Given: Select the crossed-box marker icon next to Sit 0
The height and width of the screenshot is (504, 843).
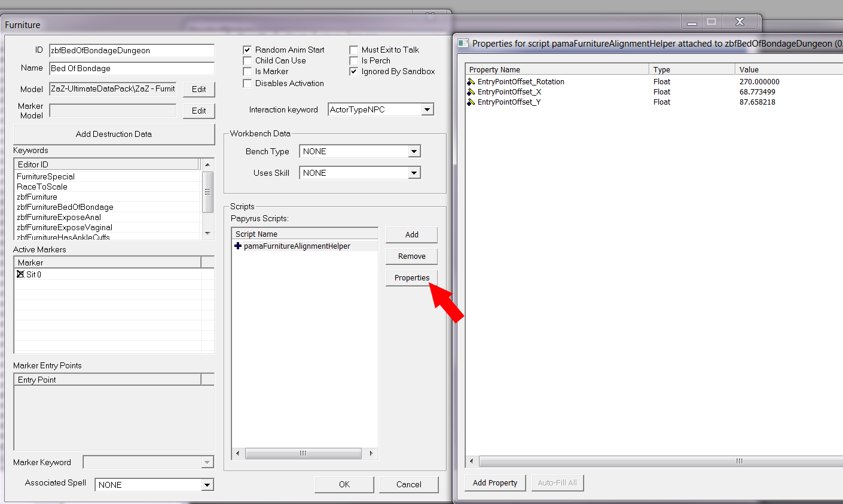Looking at the screenshot, I should coord(20,274).
